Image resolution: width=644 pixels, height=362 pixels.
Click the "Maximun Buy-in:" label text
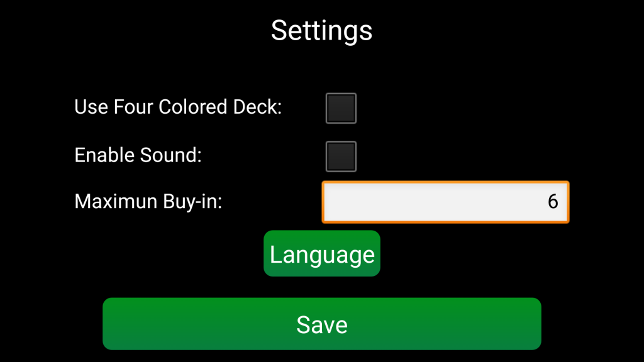pyautogui.click(x=148, y=202)
